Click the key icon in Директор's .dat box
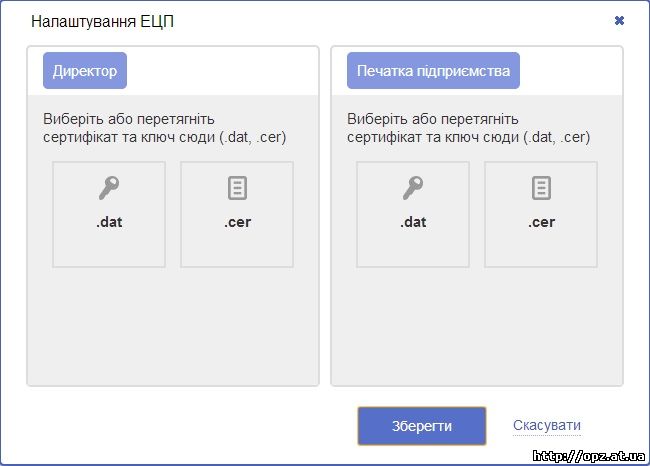Viewport: 650px width, 466px height. tap(109, 188)
